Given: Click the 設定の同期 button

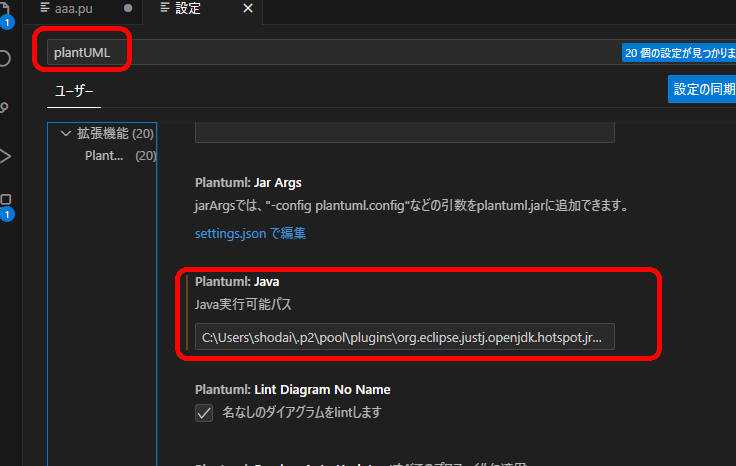Looking at the screenshot, I should point(704,89).
